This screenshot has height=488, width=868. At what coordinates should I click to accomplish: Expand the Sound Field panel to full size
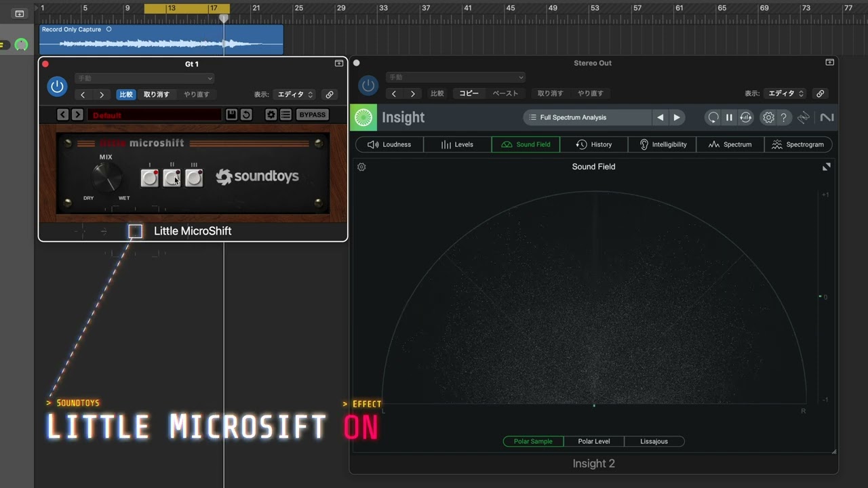(826, 167)
